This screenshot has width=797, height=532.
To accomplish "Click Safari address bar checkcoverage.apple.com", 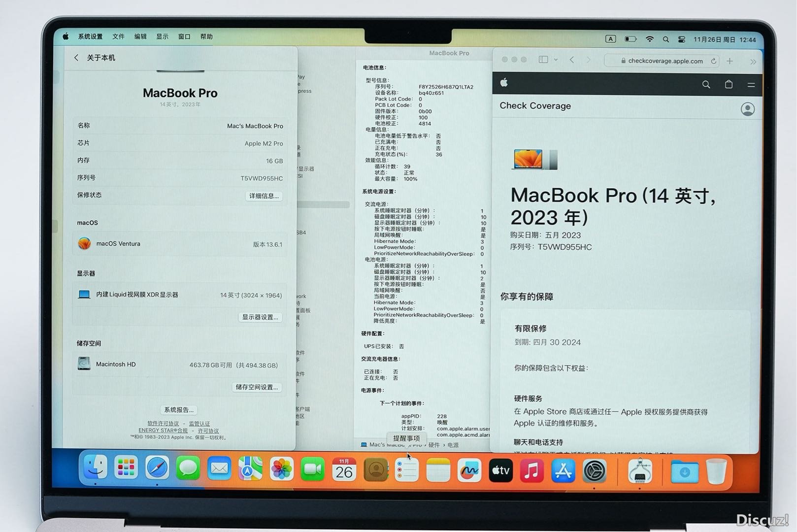I will pyautogui.click(x=662, y=61).
